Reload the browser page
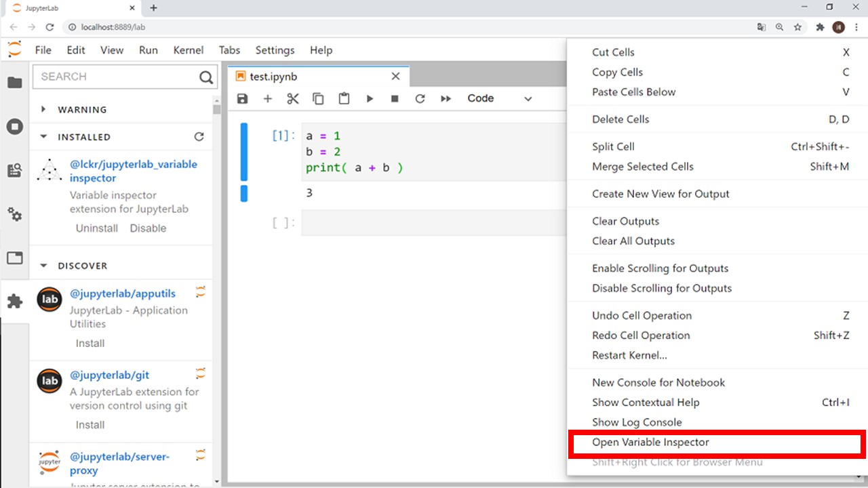The image size is (868, 488). [x=50, y=27]
